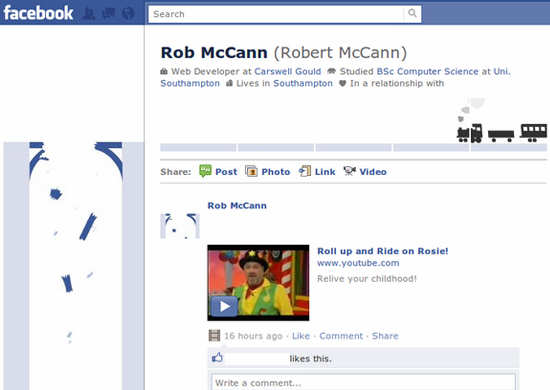Select Post in the Share bar
Image resolution: width=550 pixels, height=390 pixels.
226,172
